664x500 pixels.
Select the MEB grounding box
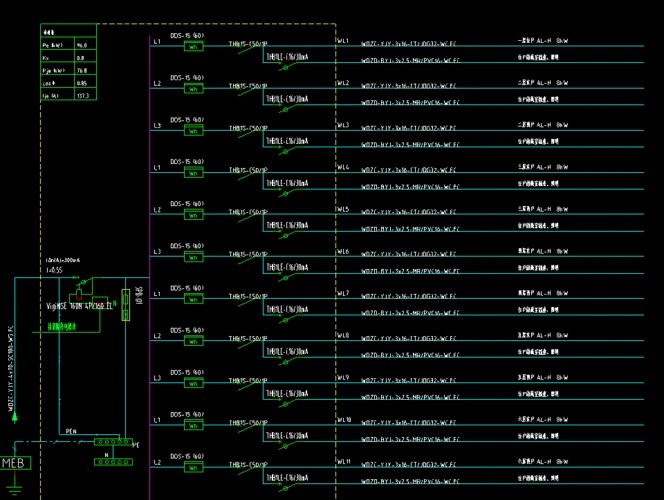14,463
